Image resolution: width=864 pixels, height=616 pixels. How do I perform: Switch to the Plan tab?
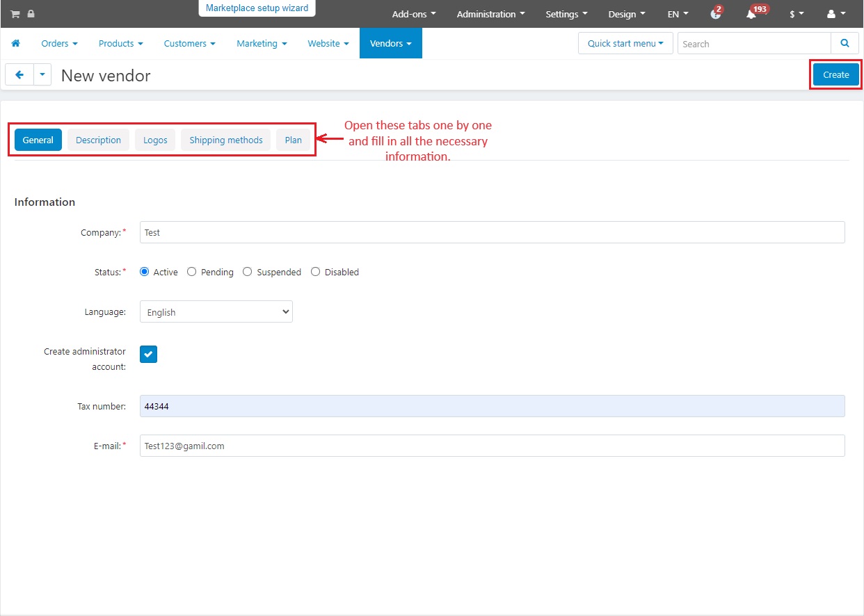[x=294, y=140]
